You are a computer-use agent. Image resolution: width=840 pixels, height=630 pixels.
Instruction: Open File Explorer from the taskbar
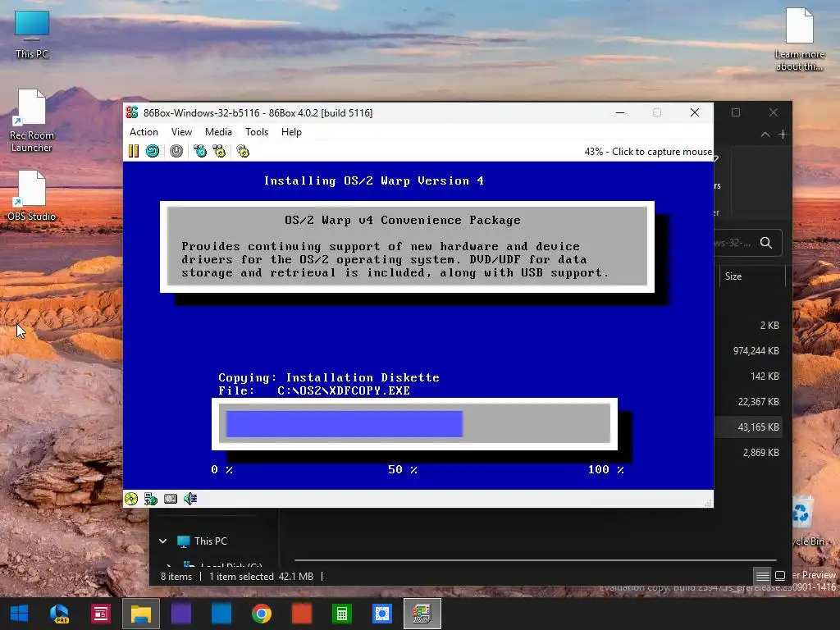pyautogui.click(x=141, y=614)
